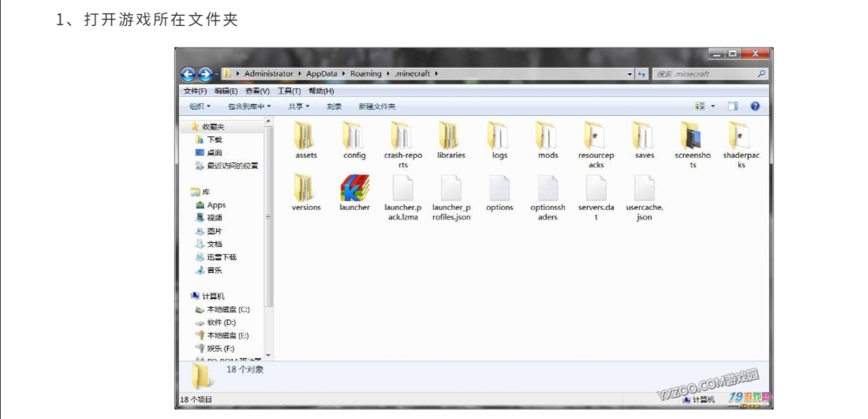Select the launcher_profiles.json file
The image size is (868, 419).
(x=451, y=197)
